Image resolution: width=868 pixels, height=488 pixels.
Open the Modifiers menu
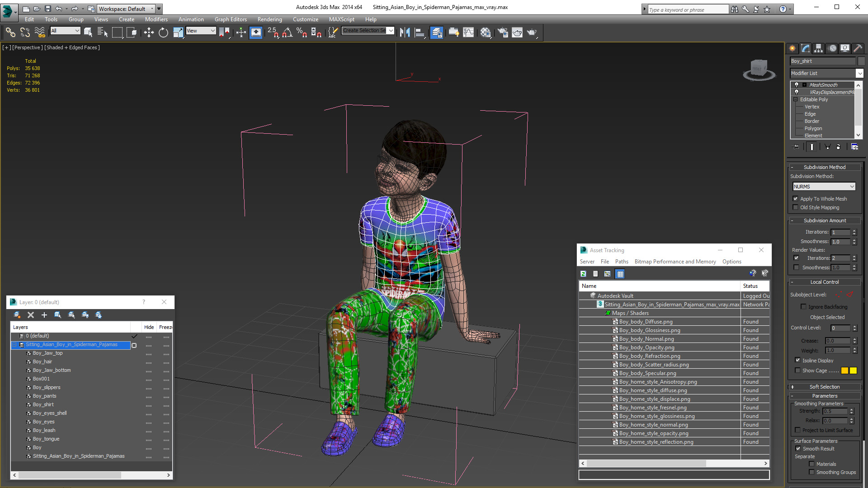(x=156, y=19)
